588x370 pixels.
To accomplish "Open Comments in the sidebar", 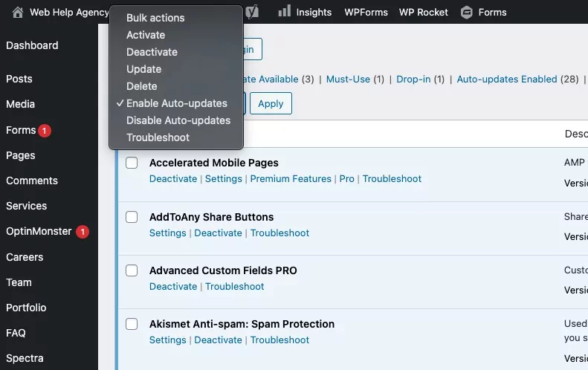I will (32, 181).
